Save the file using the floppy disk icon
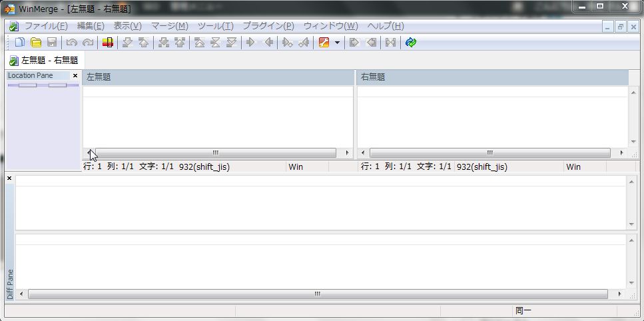 coord(52,42)
